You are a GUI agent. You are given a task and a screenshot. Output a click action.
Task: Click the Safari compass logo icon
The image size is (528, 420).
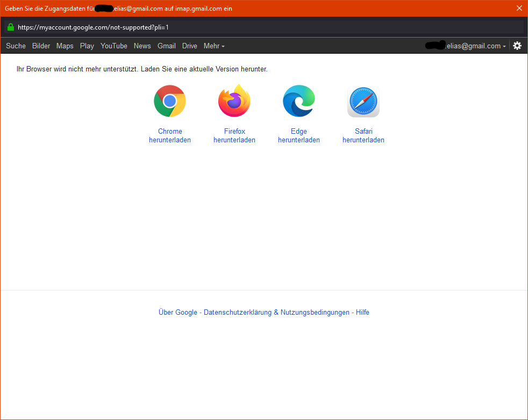point(363,101)
